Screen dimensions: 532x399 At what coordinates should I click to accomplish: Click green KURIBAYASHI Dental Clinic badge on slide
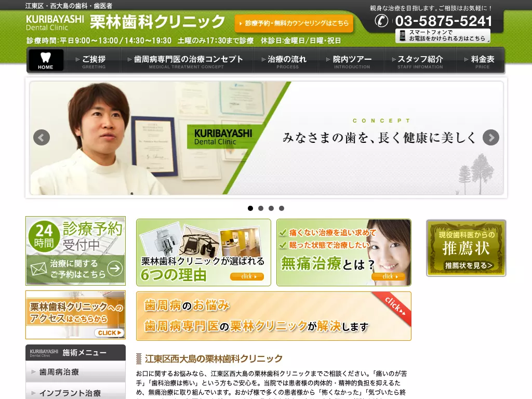pyautogui.click(x=223, y=137)
